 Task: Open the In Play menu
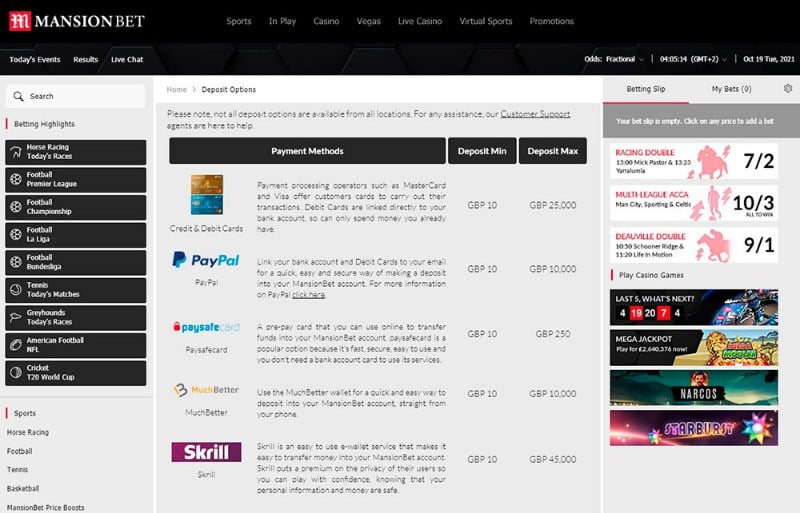(282, 21)
